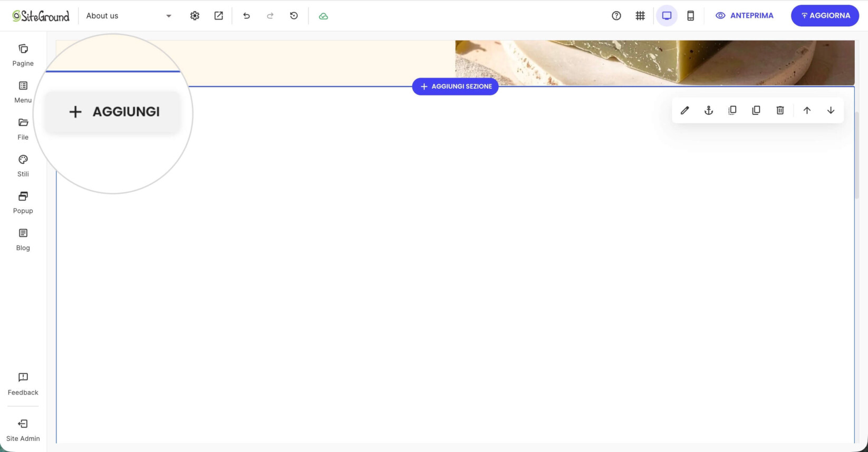The height and width of the screenshot is (452, 868).
Task: Move the section up
Action: pyautogui.click(x=807, y=110)
